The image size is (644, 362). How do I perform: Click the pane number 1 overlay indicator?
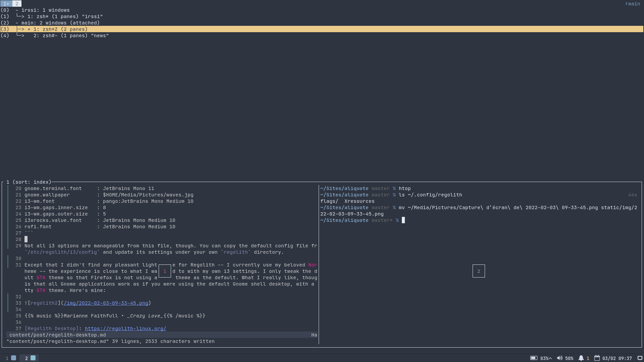(x=165, y=271)
